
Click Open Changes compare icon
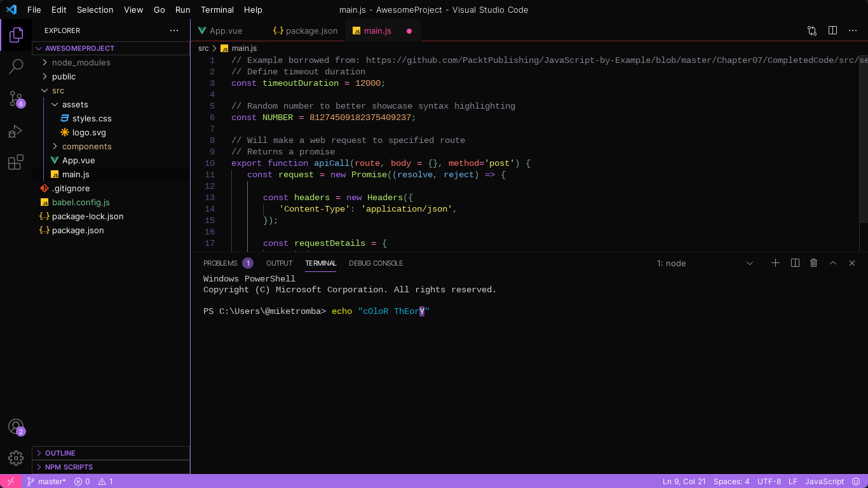(812, 30)
